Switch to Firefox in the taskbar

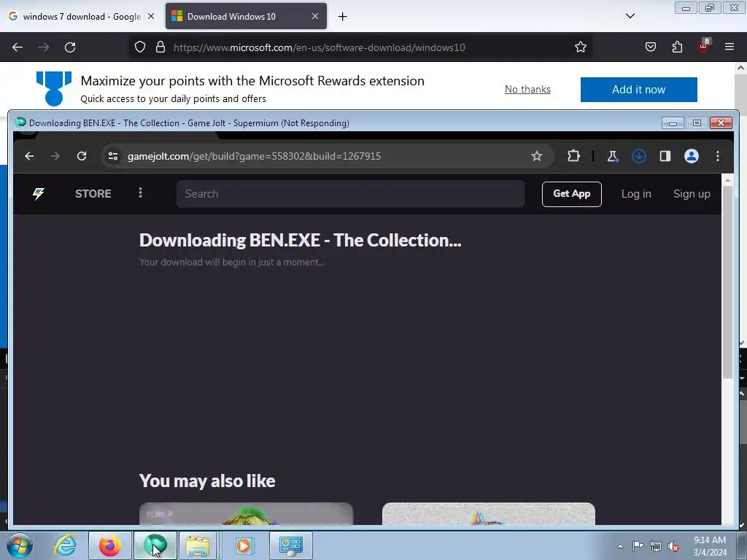[x=110, y=545]
